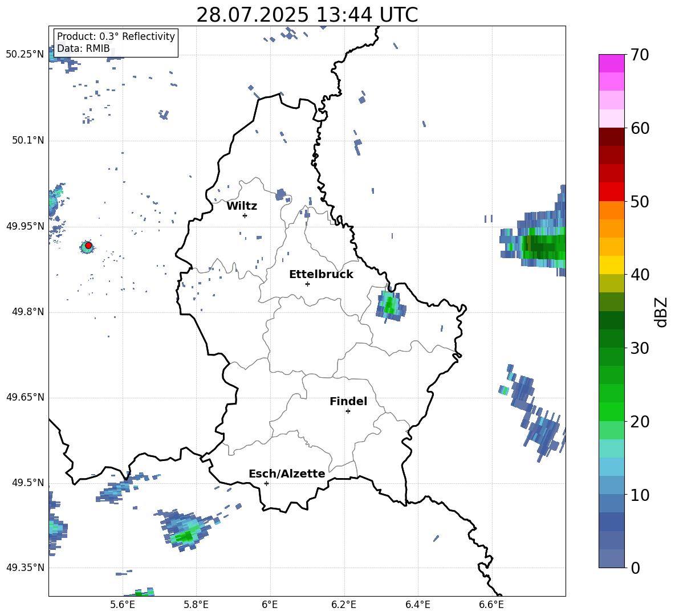Click the bright red colorbar swatch above 50
Screen dimensions: 675x616
tap(611, 192)
